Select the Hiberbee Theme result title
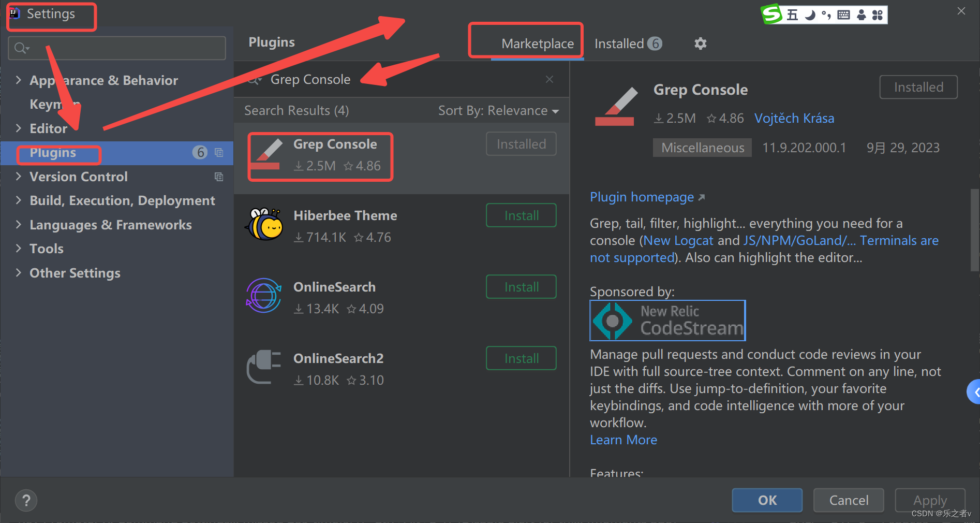The height and width of the screenshot is (523, 980). coord(345,215)
